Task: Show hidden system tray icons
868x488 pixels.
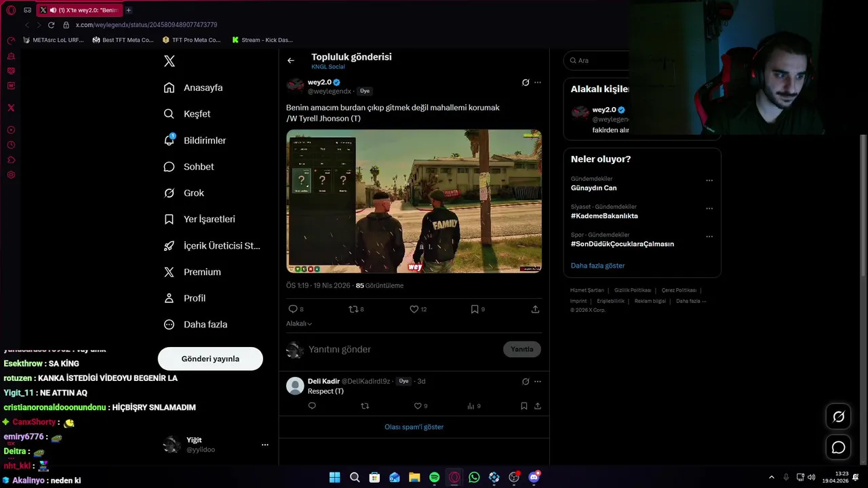Action: (772, 477)
